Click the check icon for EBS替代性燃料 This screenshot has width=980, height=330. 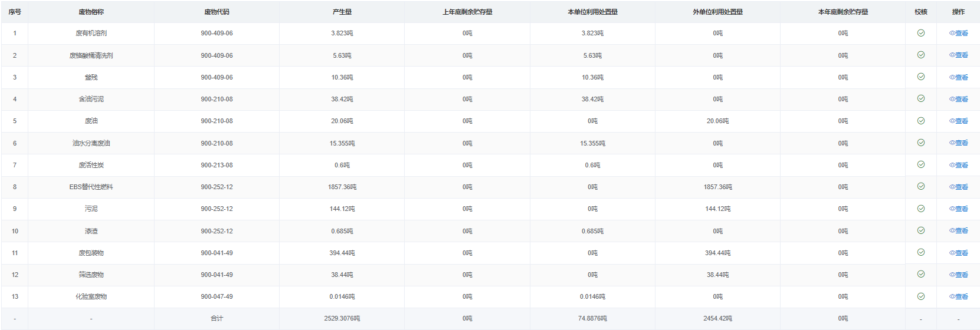(920, 186)
